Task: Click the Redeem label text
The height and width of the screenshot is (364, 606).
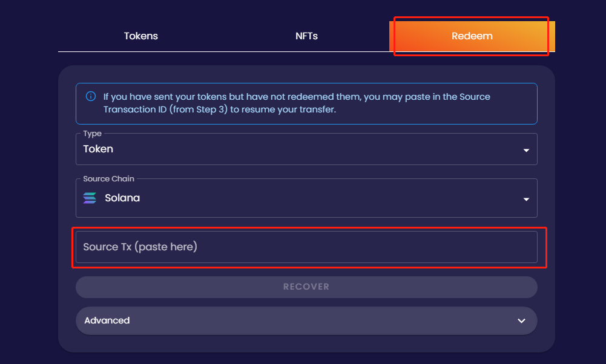Action: (x=472, y=36)
